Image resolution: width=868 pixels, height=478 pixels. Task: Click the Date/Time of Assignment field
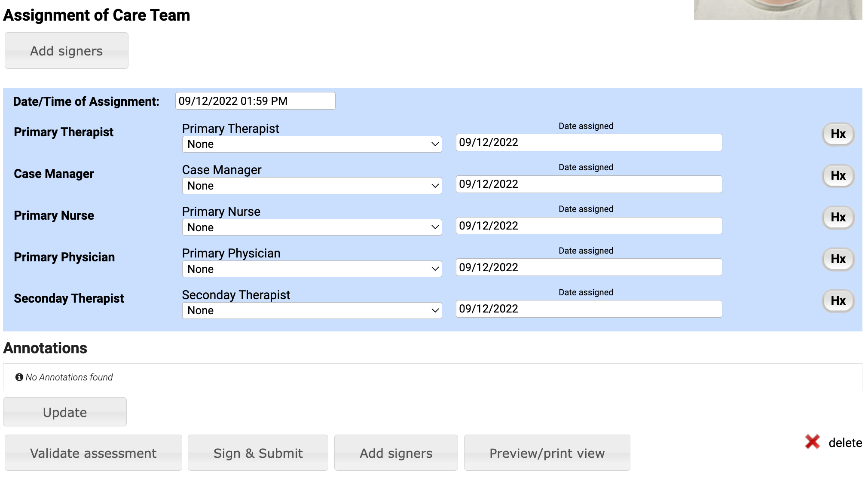[255, 101]
